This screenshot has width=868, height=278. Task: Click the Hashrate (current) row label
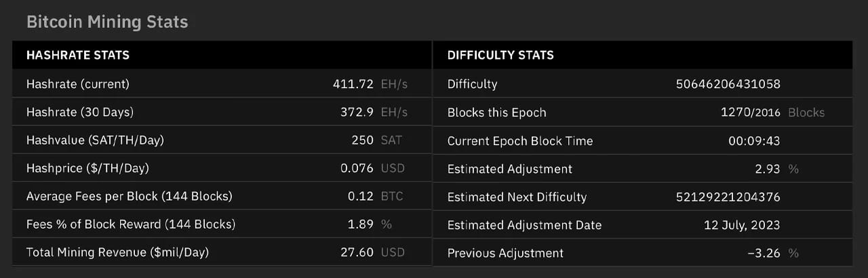77,84
